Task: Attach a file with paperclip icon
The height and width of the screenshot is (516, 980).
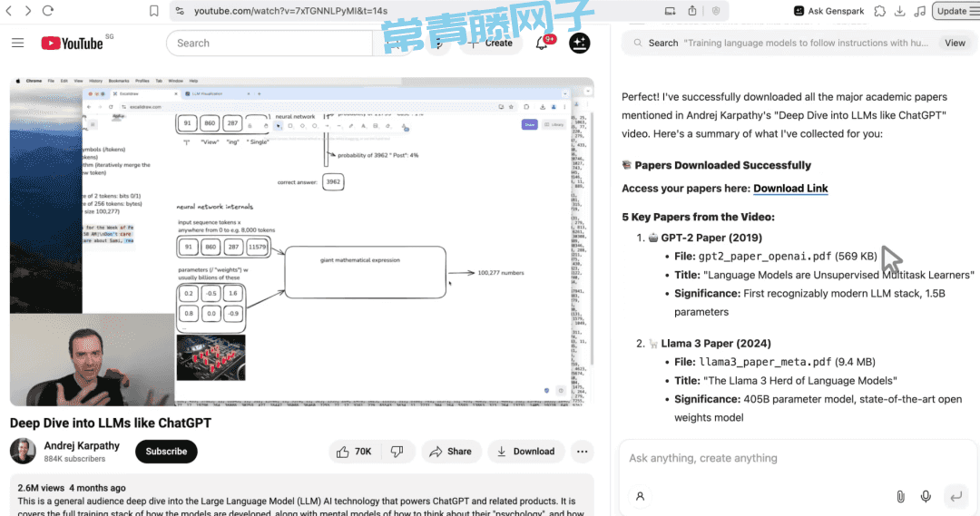Action: tap(900, 496)
